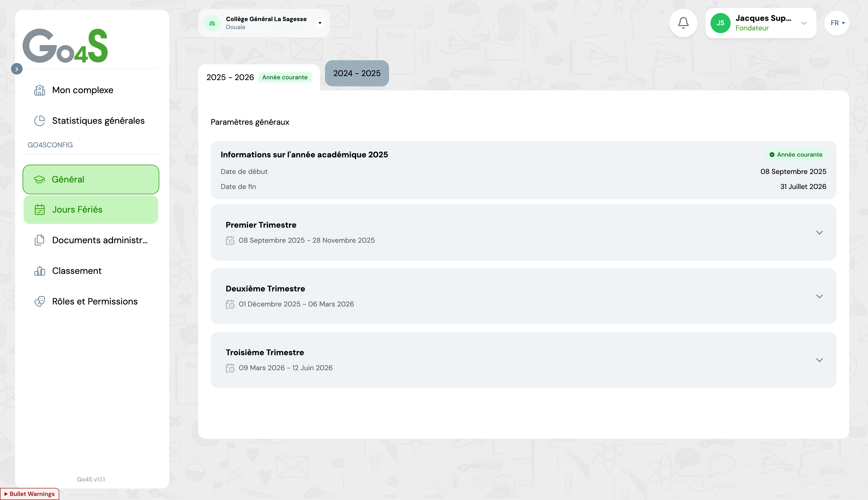
Task: Expand the Bullet Warnings panel
Action: (x=30, y=494)
